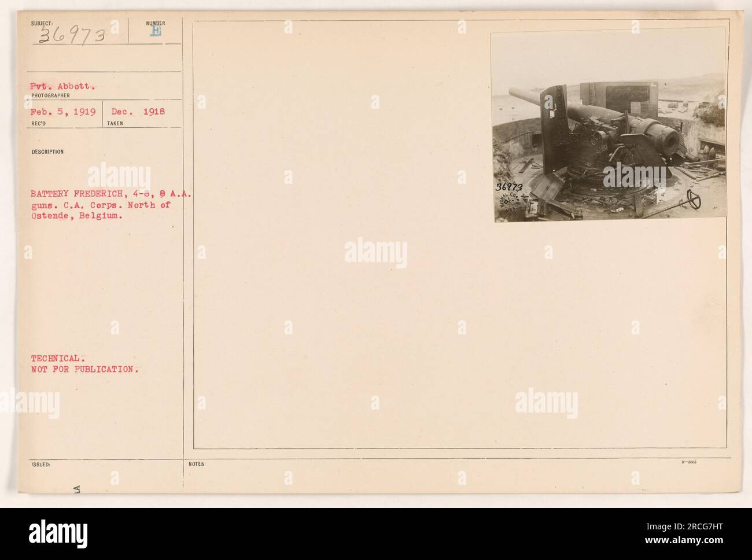Click the 36973 number printed on photo

coord(510,187)
